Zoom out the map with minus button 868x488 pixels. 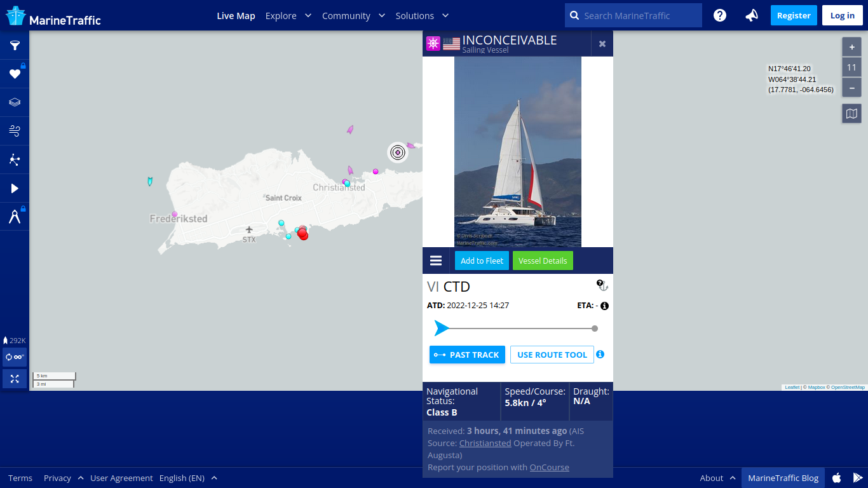(x=851, y=87)
